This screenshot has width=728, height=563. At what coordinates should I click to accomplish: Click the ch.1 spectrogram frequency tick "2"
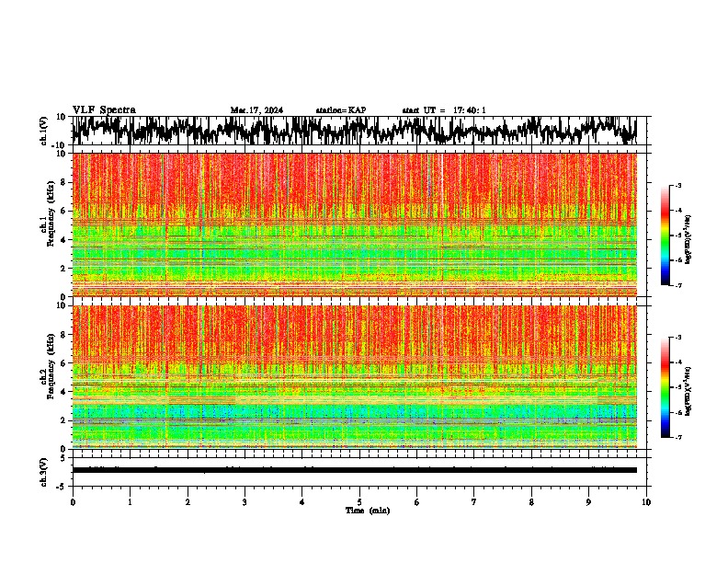click(63, 268)
